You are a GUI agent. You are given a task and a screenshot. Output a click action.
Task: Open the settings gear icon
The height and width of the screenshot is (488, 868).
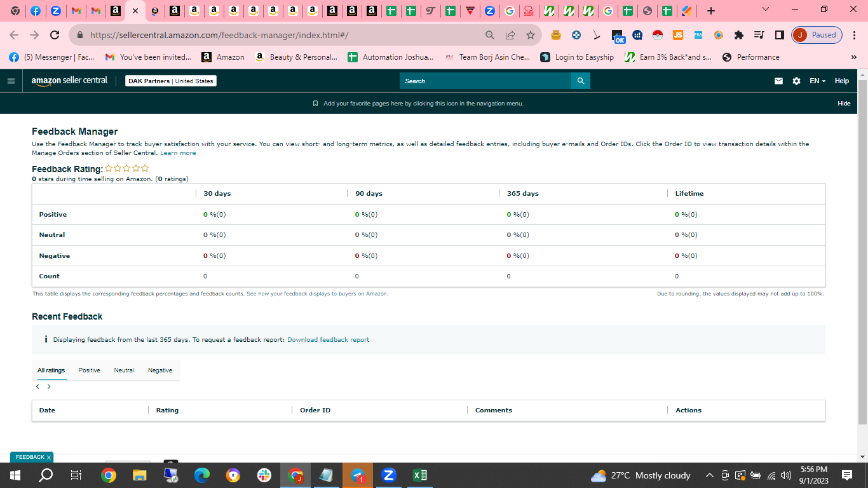(x=796, y=81)
